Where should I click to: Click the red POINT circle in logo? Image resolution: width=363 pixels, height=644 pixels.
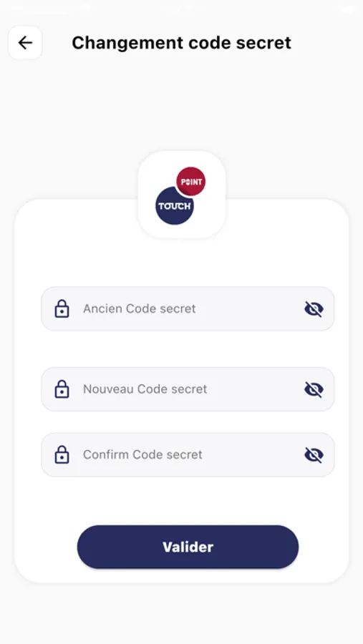tap(190, 182)
